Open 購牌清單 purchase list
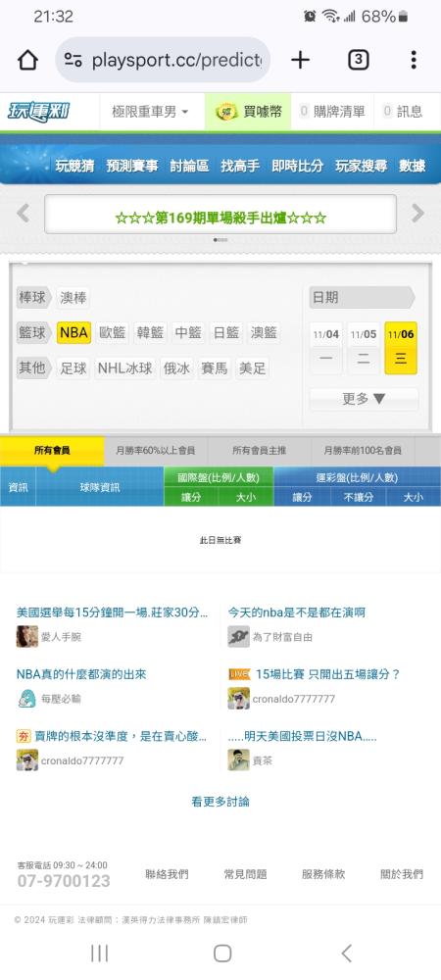The height and width of the screenshot is (980, 441). click(x=332, y=112)
